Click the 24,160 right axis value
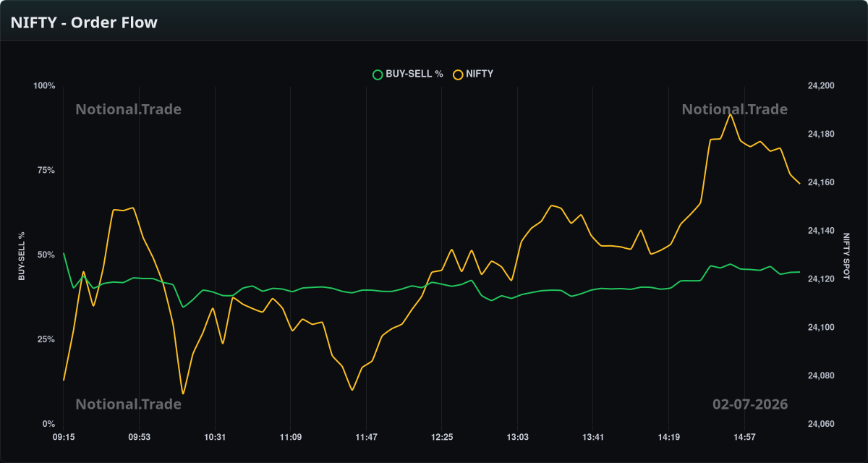Screen dimensions: 868x463 [821, 182]
